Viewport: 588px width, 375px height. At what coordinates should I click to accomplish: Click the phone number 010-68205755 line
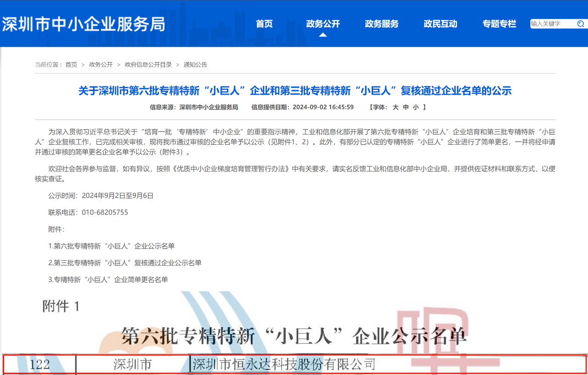tap(88, 212)
